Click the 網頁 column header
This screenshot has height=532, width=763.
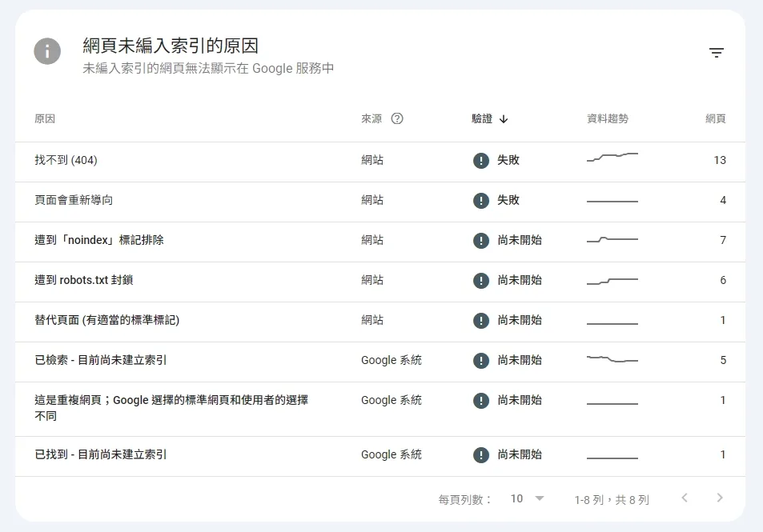tap(715, 118)
